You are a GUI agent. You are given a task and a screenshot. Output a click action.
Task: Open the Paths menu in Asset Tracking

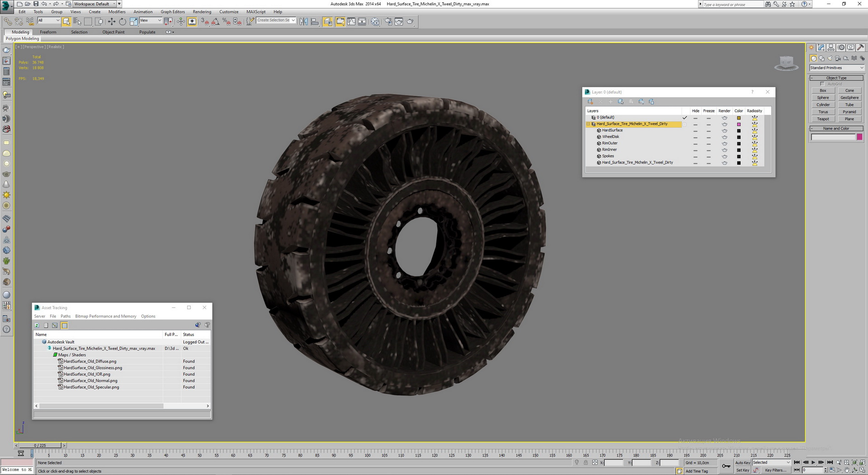click(66, 316)
